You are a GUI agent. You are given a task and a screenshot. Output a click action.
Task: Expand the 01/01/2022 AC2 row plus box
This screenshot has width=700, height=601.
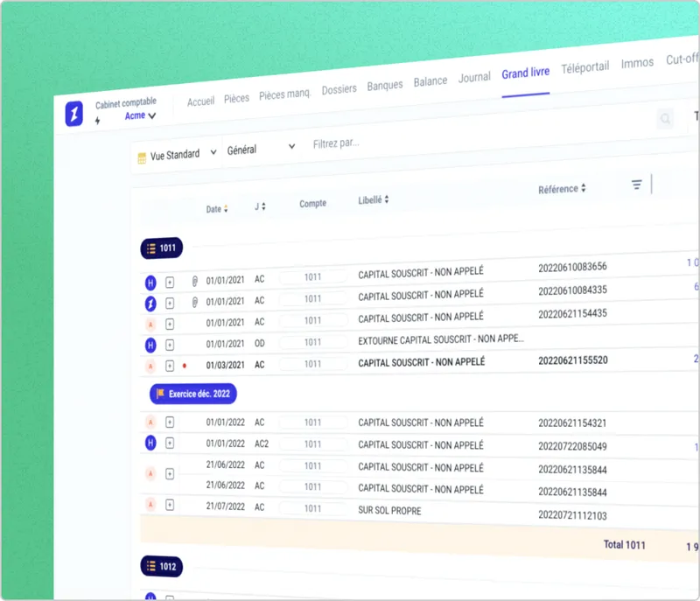point(170,444)
